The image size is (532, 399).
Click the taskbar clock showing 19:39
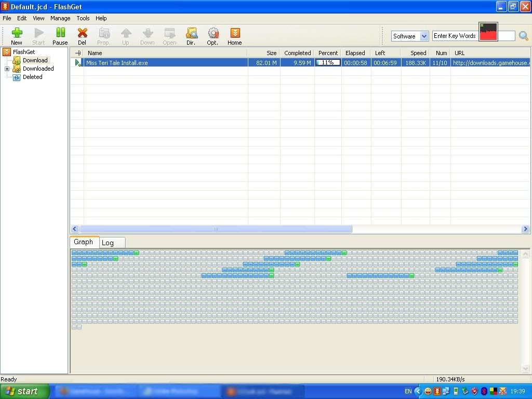[518, 392]
